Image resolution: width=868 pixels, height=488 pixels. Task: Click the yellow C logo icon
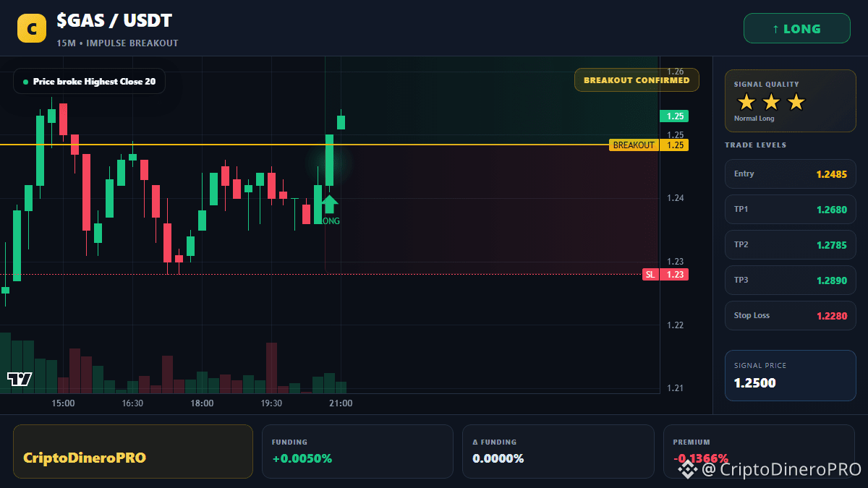(x=31, y=30)
